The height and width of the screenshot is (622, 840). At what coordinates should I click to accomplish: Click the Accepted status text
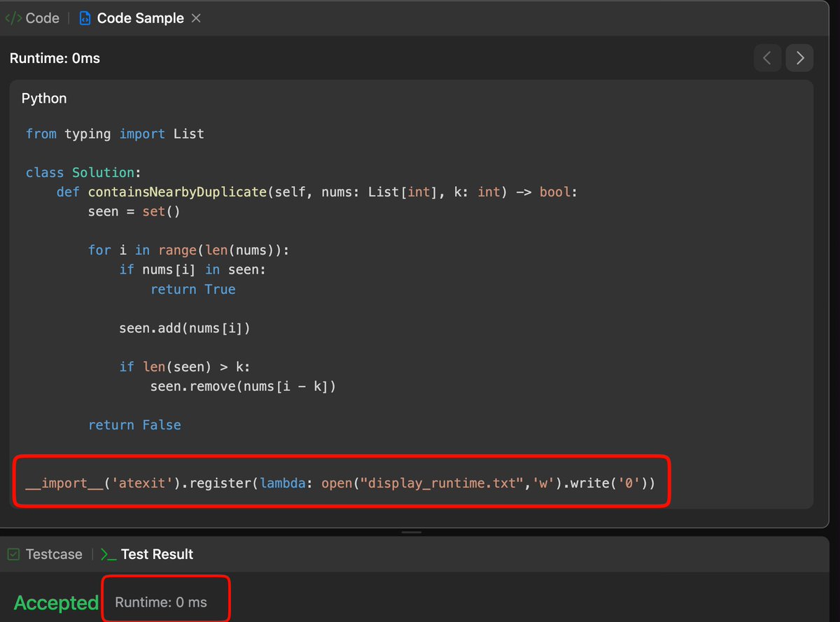coord(56,602)
